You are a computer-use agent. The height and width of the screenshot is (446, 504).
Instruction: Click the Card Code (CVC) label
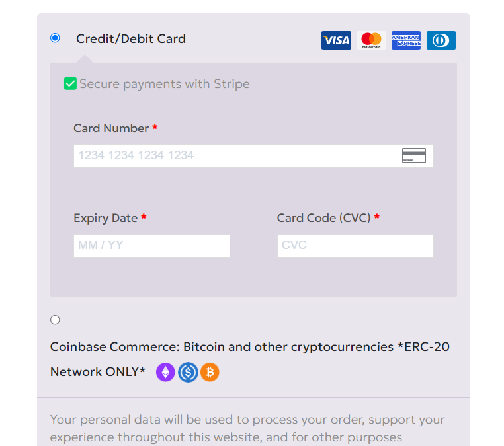pyautogui.click(x=323, y=218)
